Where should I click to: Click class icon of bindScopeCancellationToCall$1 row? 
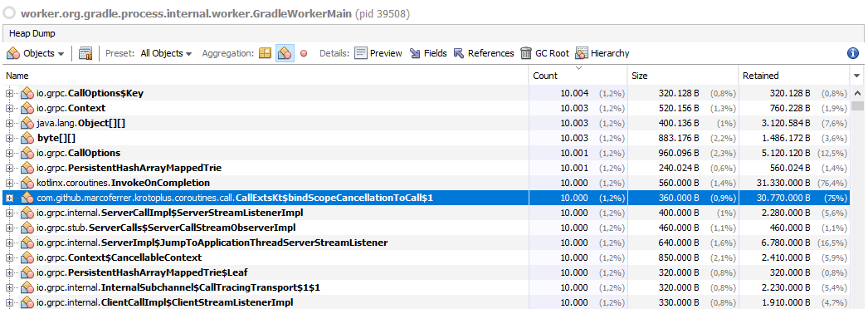[27, 198]
